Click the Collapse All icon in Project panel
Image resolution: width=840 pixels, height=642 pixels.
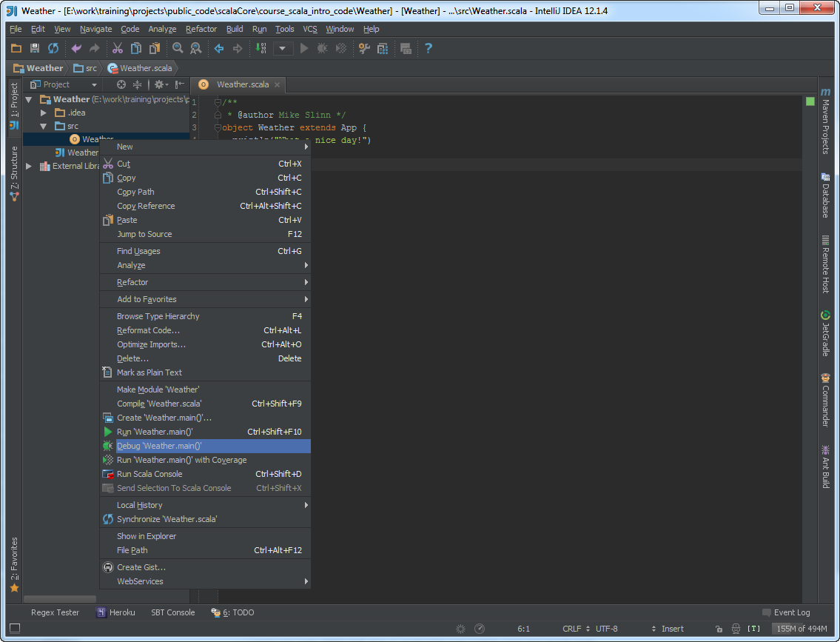[137, 84]
